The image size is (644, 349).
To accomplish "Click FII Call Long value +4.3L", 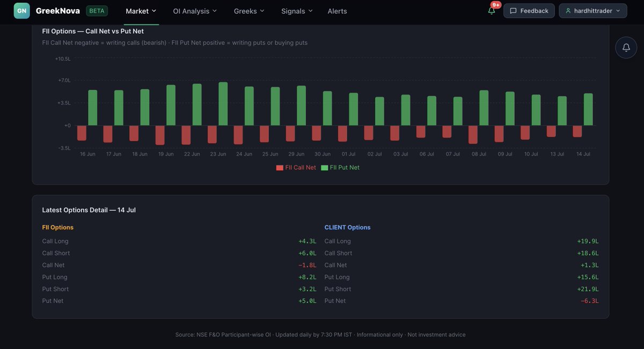I will (x=308, y=241).
